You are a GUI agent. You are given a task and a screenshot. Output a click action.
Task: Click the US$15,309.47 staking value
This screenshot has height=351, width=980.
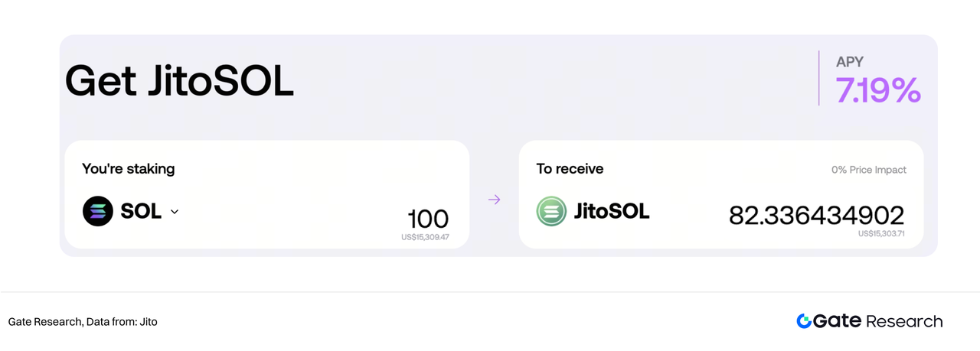[x=425, y=237]
